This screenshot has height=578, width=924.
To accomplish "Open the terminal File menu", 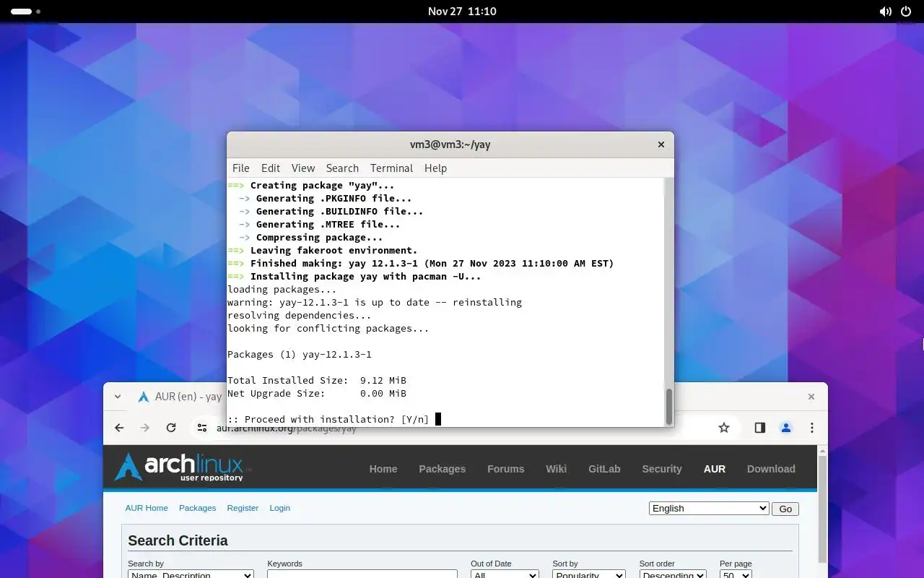I will coord(240,168).
